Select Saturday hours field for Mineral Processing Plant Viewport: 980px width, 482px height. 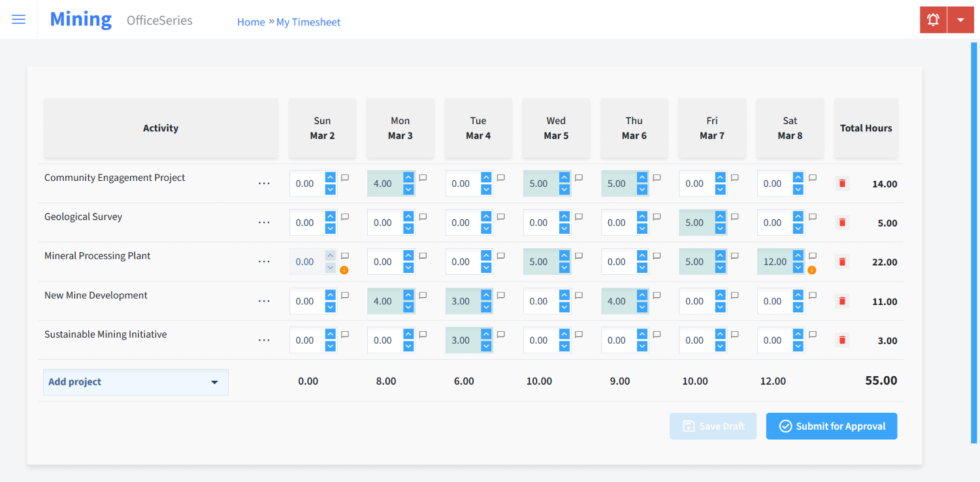[776, 261]
